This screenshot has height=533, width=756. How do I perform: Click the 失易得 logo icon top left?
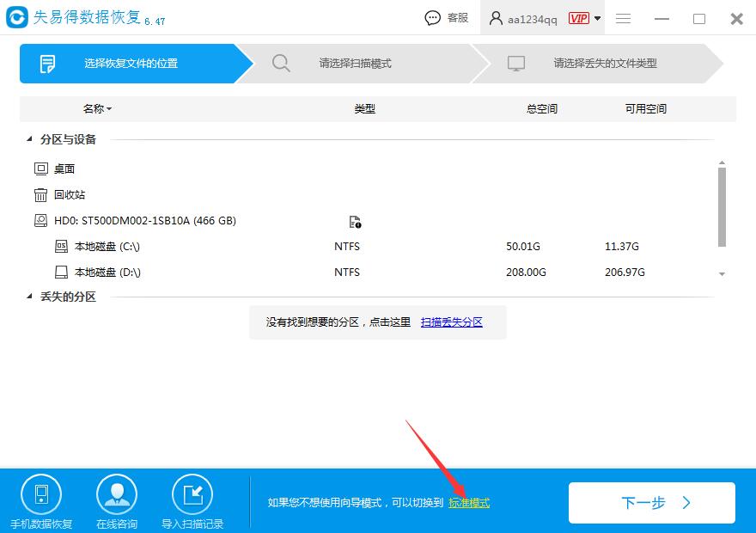point(15,17)
